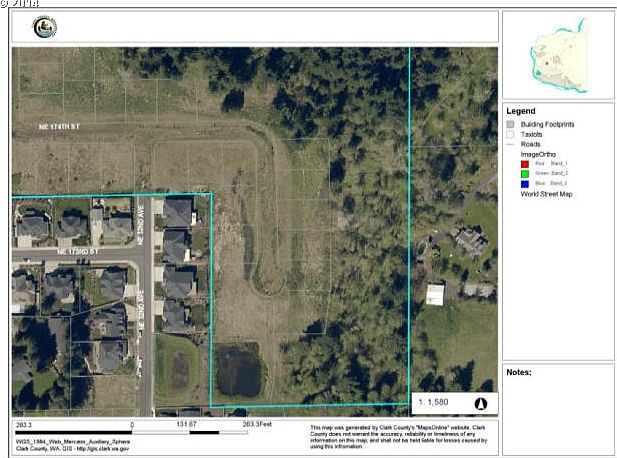Click the red Band_1 color swatch
The image size is (617, 458).
pyautogui.click(x=525, y=164)
